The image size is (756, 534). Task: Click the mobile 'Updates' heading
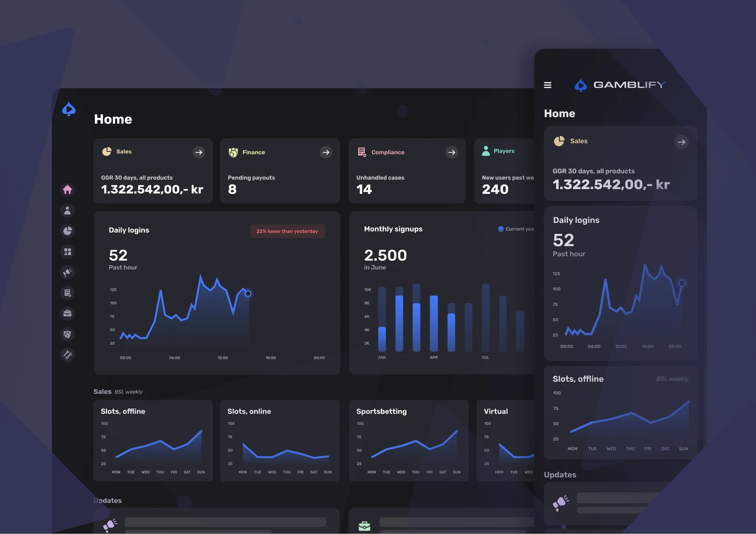pyautogui.click(x=560, y=475)
